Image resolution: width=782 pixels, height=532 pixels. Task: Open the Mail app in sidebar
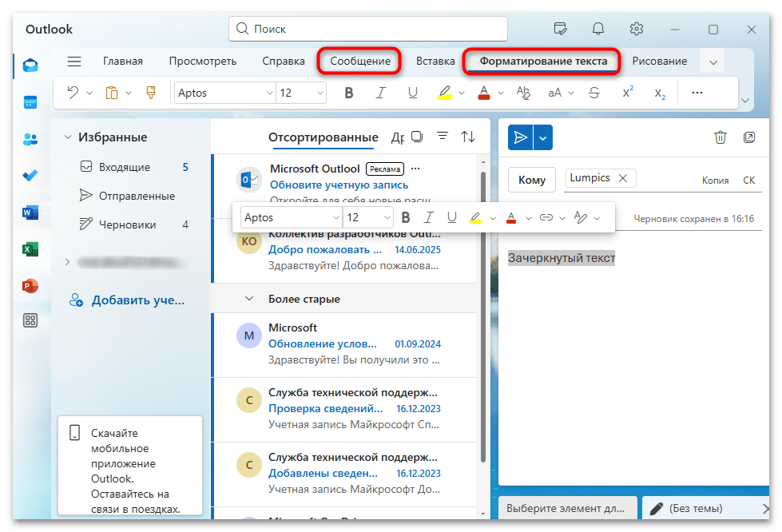pyautogui.click(x=30, y=66)
